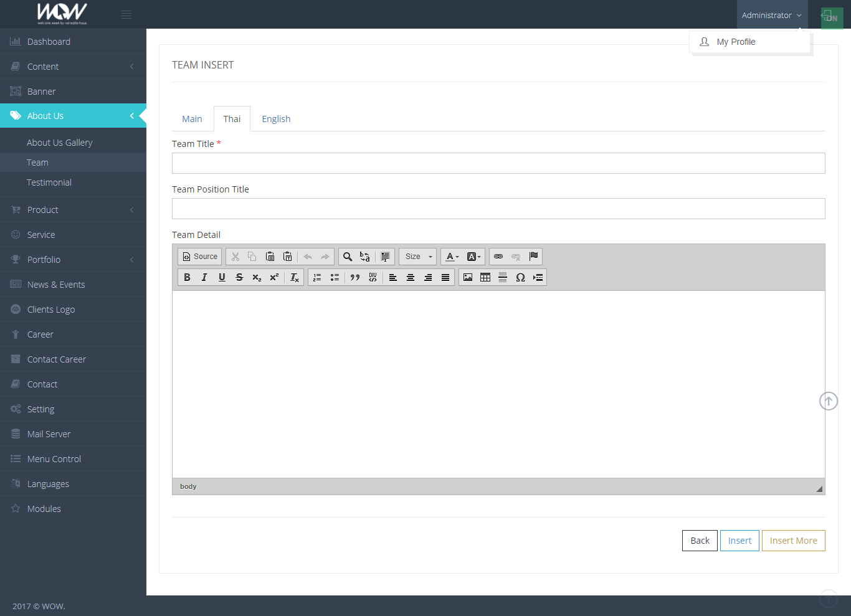
Task: Open the Background Color dropdown
Action: tap(473, 257)
